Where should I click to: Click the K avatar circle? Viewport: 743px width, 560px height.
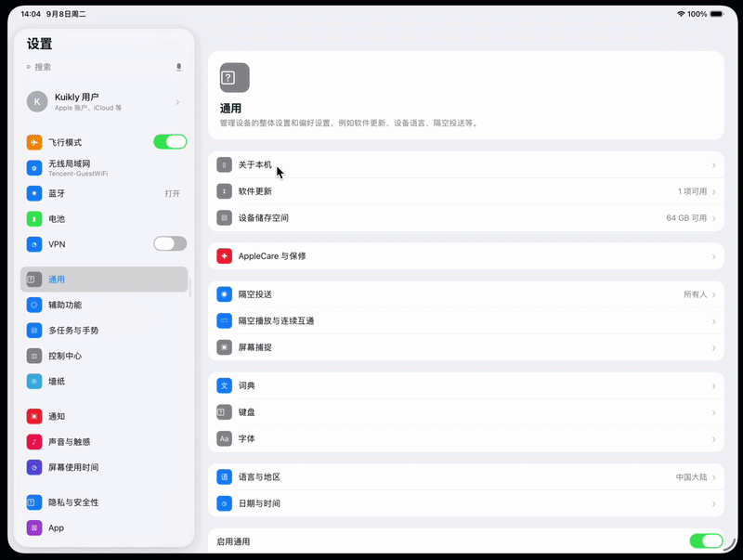tap(37, 102)
